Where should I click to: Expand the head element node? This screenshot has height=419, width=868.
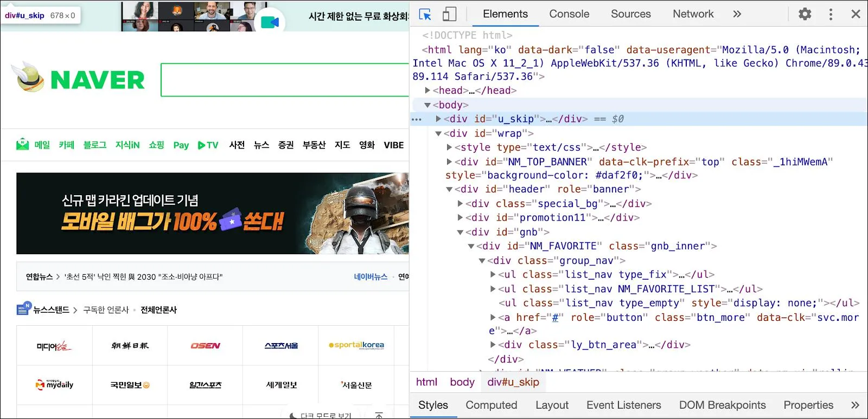[x=427, y=91]
